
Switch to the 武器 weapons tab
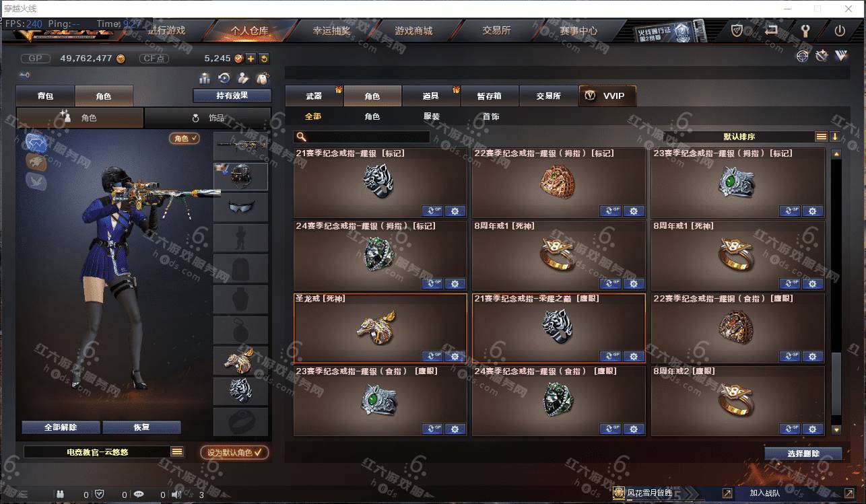(314, 96)
